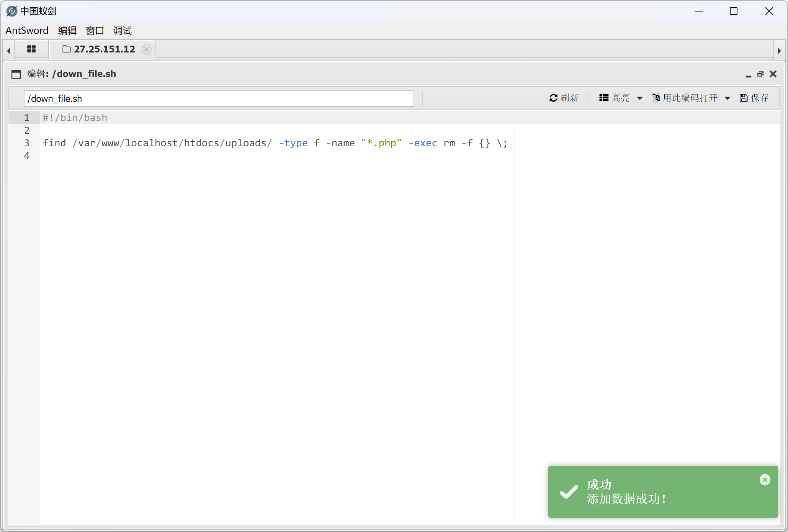Maximize the editor panel
The width and height of the screenshot is (788, 532).
[760, 74]
